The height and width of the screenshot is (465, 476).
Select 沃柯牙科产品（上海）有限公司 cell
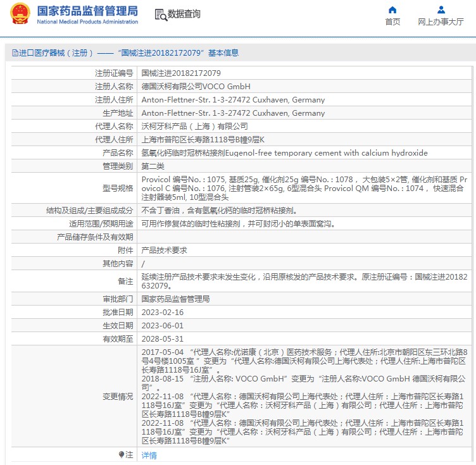(x=194, y=126)
